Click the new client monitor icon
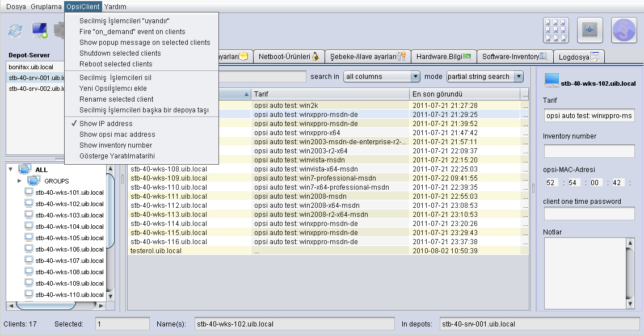 [40, 31]
